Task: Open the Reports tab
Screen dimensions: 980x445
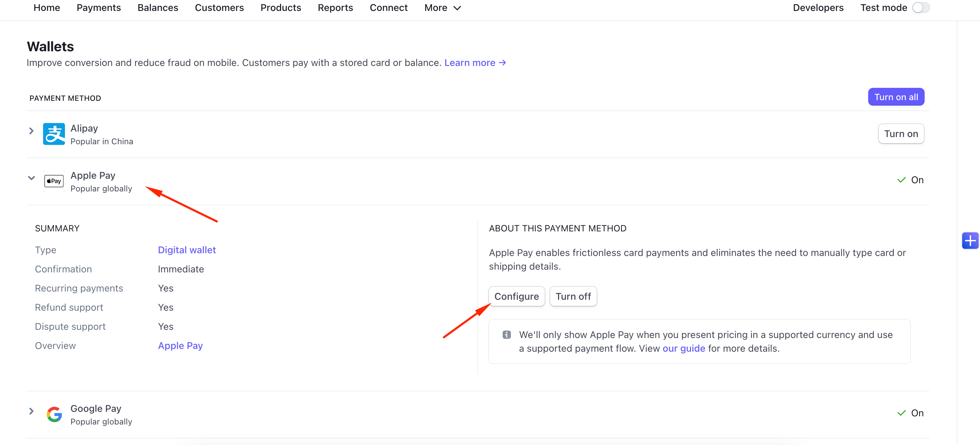Action: [x=335, y=8]
